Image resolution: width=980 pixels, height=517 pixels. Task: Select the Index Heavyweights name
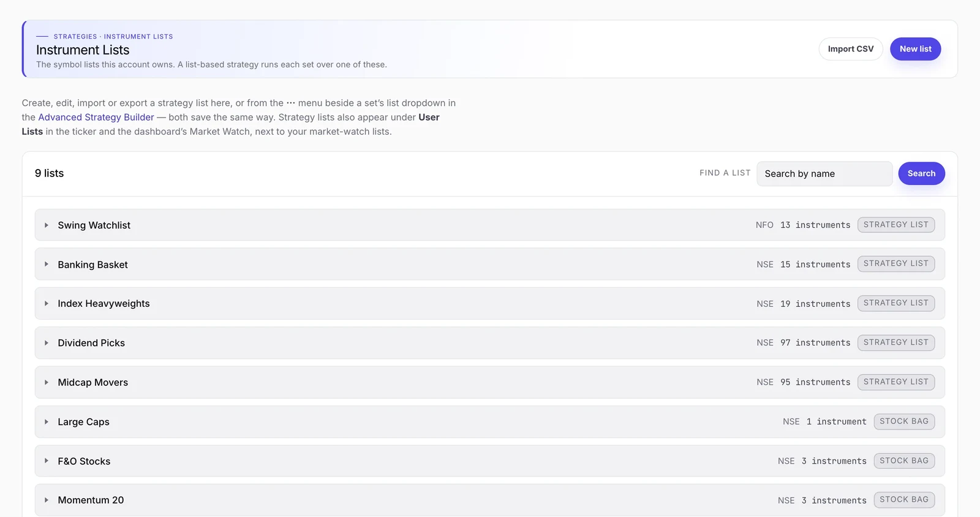coord(104,304)
